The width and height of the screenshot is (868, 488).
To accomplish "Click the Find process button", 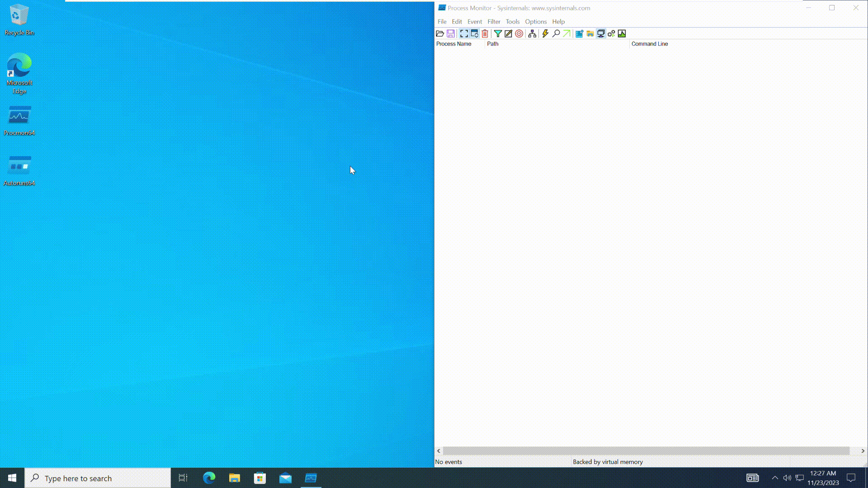I will [x=556, y=33].
